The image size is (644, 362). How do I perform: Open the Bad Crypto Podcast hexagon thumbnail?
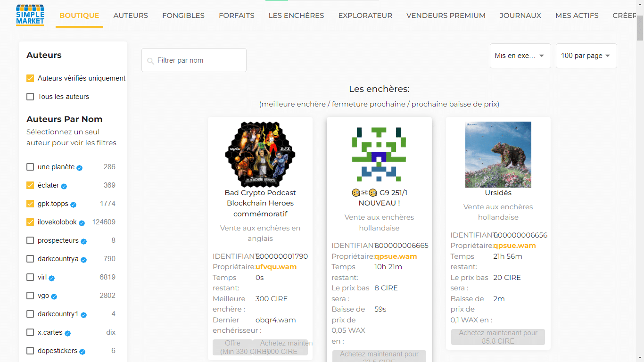pyautogui.click(x=260, y=155)
